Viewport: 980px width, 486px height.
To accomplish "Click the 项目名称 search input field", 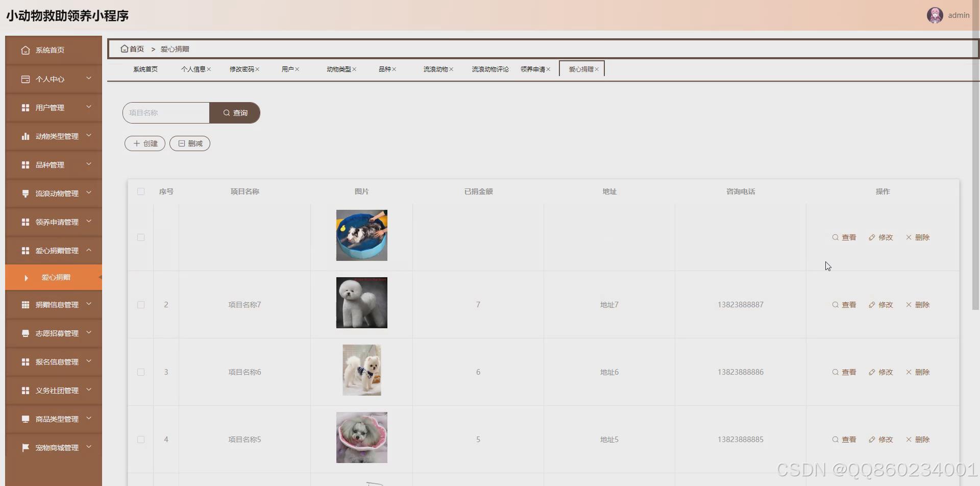I will click(x=166, y=113).
